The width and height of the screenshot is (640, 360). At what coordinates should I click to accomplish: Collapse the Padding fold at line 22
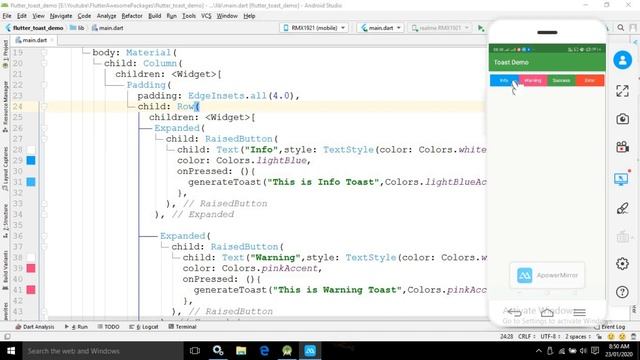[x=44, y=85]
